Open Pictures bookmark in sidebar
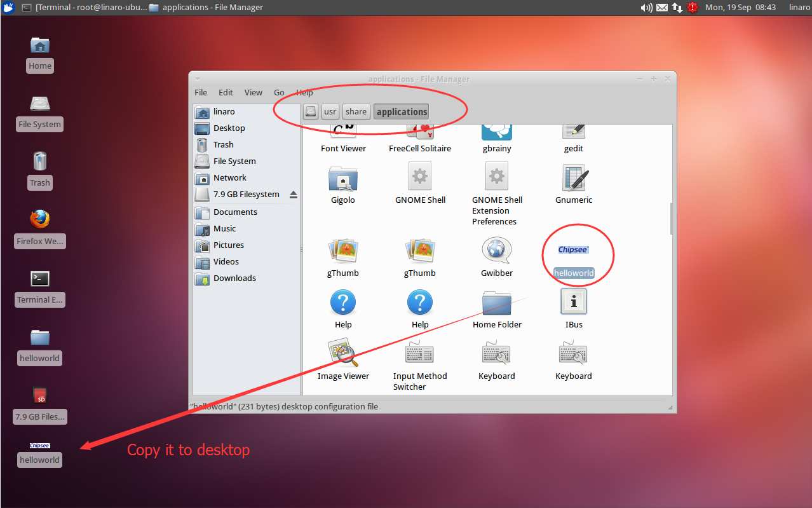This screenshot has width=812, height=508. point(246,245)
